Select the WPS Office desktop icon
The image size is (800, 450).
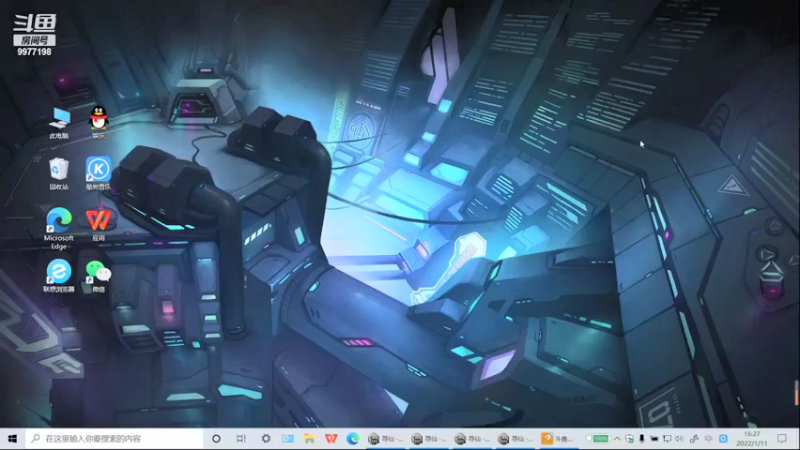coord(98,224)
